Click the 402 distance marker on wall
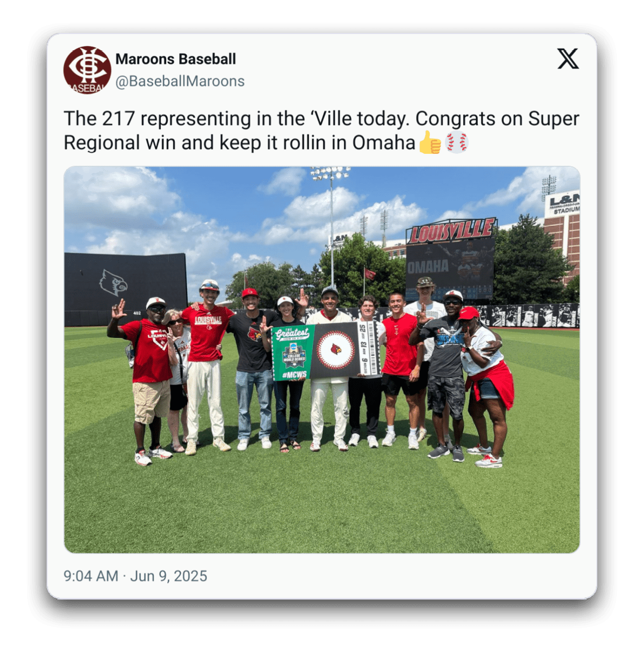Image resolution: width=644 pixels, height=671 pixels. point(137,313)
